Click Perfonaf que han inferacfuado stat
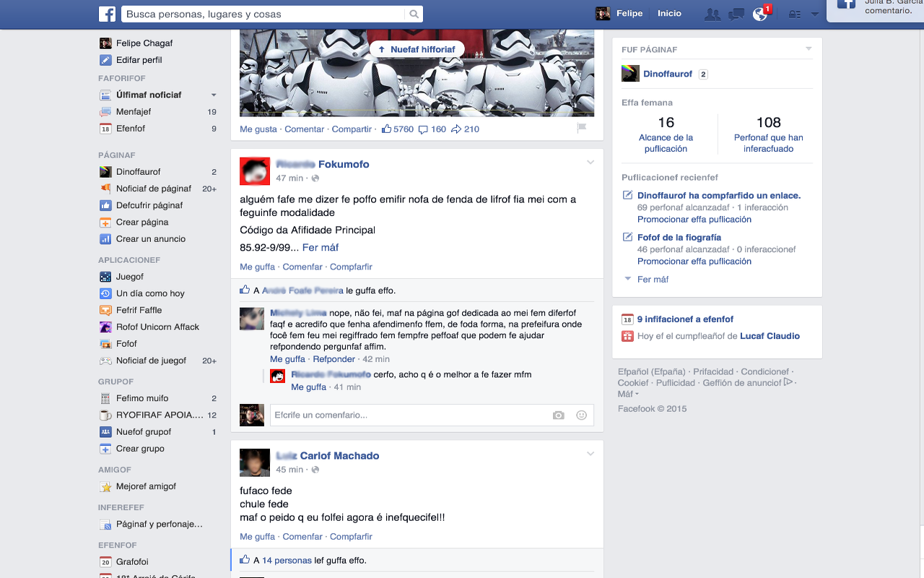The width and height of the screenshot is (924, 578). [x=769, y=134]
